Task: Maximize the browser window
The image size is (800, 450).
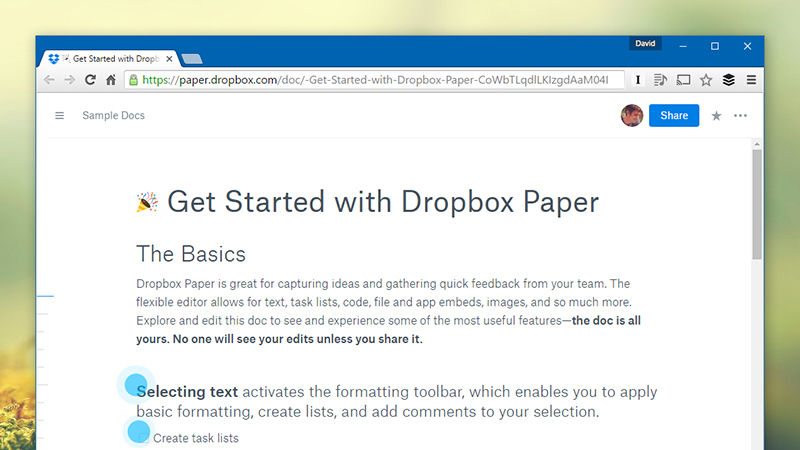Action: [715, 46]
